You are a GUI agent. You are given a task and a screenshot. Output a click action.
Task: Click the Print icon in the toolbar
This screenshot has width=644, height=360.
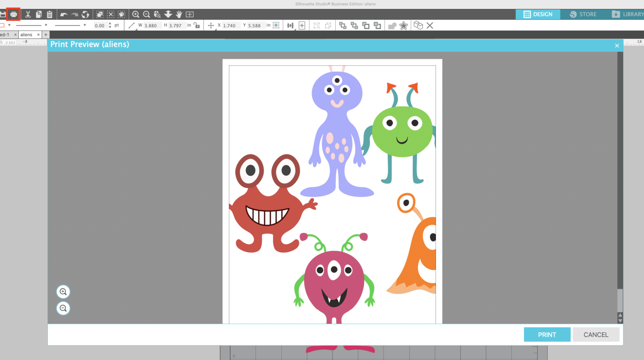point(13,14)
